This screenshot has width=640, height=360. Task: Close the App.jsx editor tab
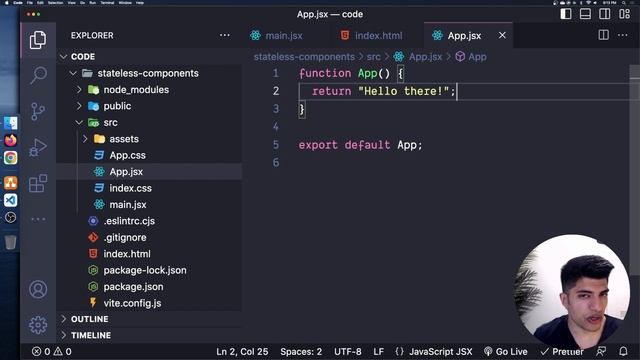[502, 36]
